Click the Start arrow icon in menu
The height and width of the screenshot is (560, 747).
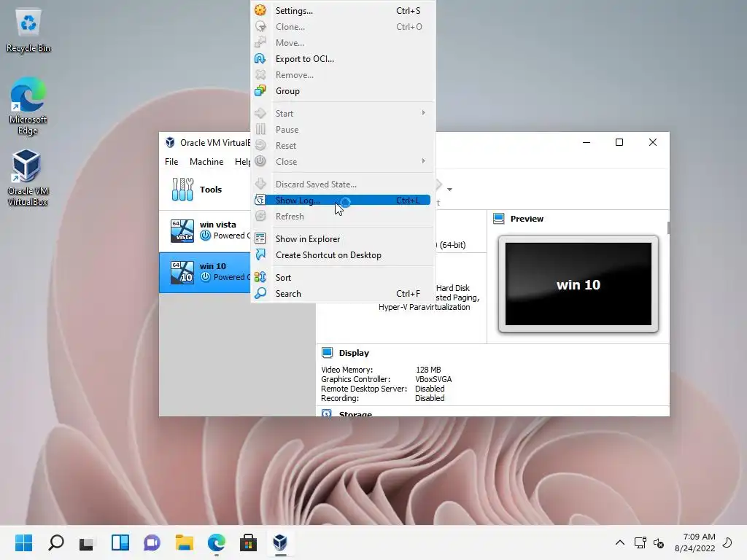point(260,113)
